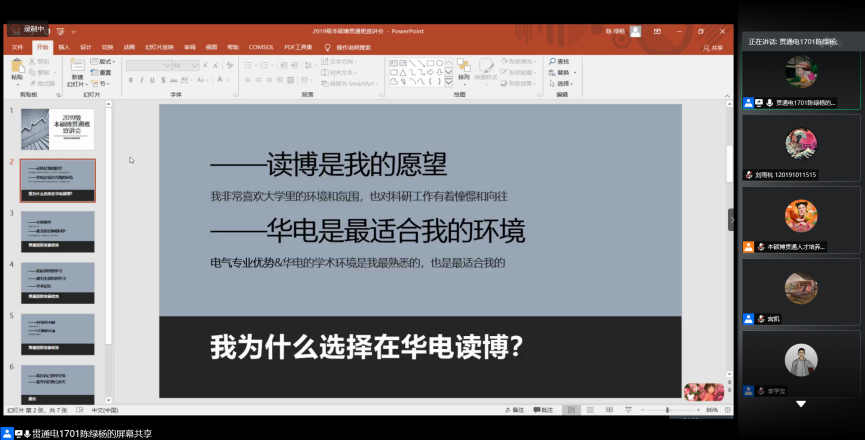Toggle italic text formatting
This screenshot has width=865, height=440.
coord(141,84)
